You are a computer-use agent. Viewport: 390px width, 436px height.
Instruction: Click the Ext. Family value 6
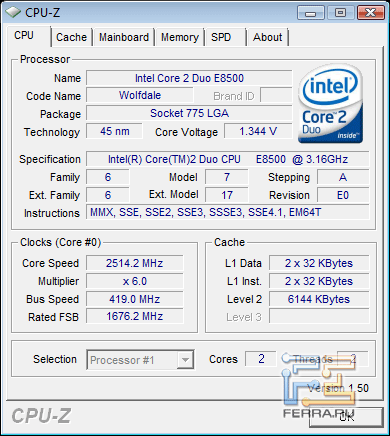(108, 195)
